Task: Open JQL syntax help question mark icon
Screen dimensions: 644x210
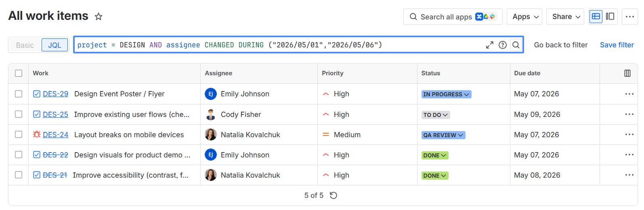Action: 503,45
